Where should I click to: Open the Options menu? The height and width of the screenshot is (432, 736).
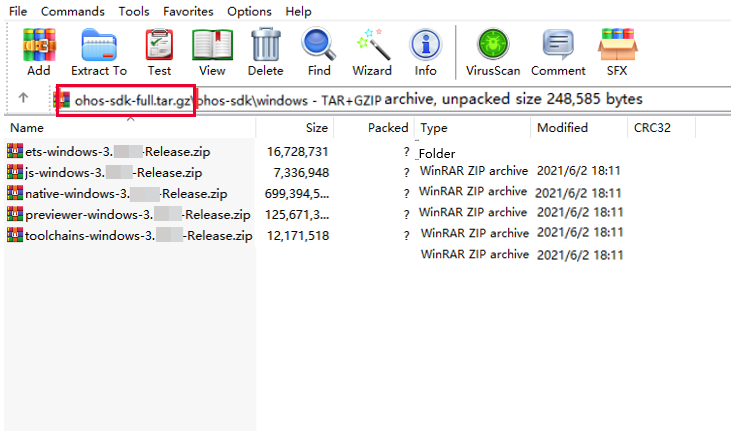pyautogui.click(x=249, y=11)
